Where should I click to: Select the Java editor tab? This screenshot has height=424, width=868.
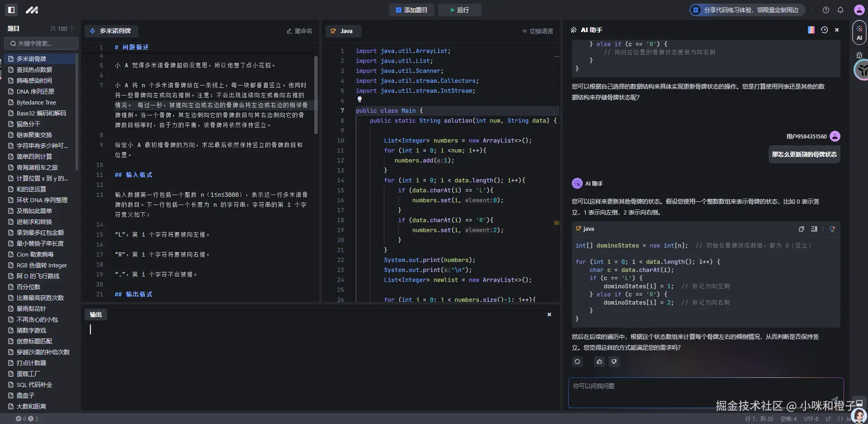(343, 31)
